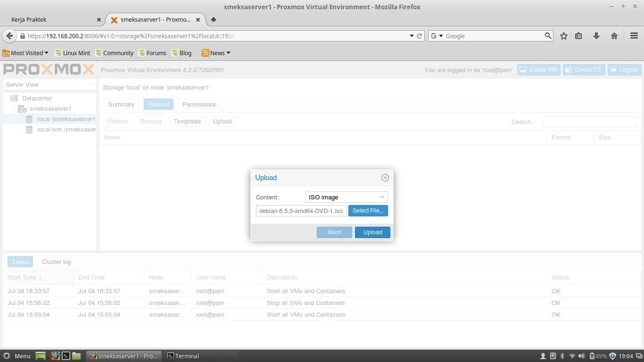Viewport: 644px width, 362px height.
Task: Click the Select File... button
Action: [x=368, y=211]
